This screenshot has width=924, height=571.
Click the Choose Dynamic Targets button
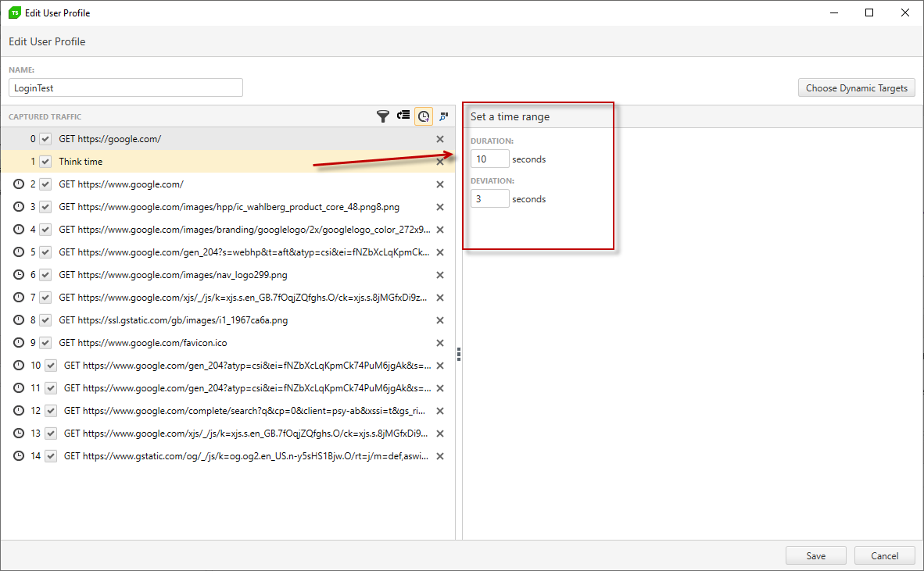pos(856,87)
